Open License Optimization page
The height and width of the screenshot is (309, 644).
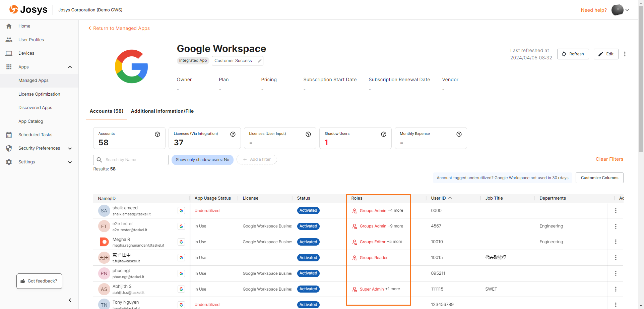39,94
